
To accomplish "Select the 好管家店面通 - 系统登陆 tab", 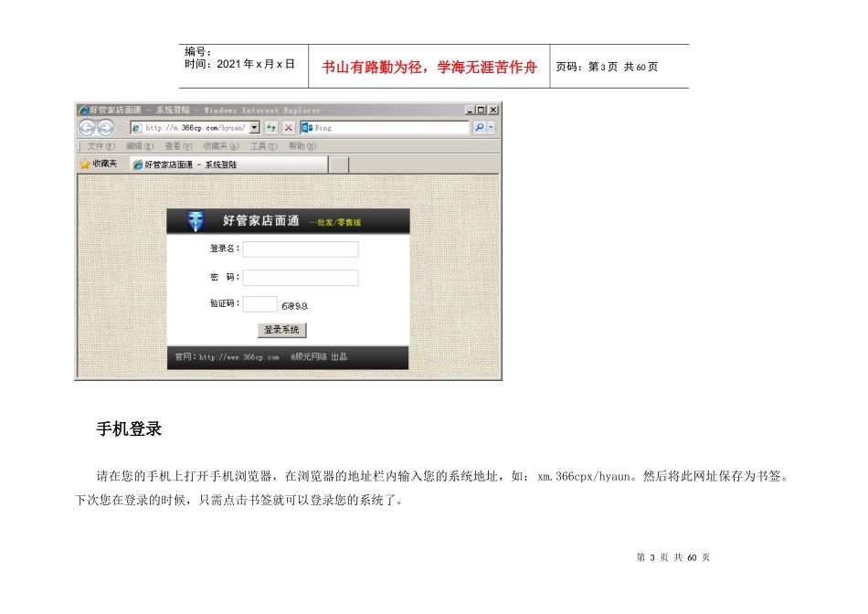I will tap(228, 164).
